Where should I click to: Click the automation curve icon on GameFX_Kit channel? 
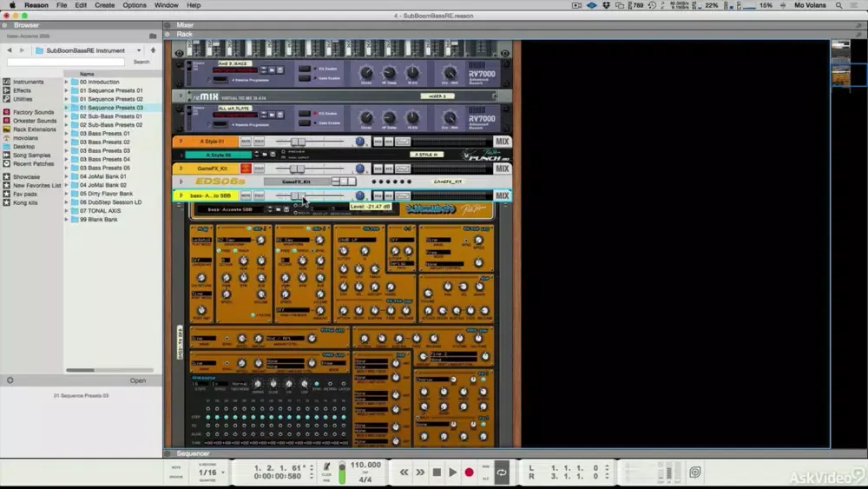(x=403, y=169)
